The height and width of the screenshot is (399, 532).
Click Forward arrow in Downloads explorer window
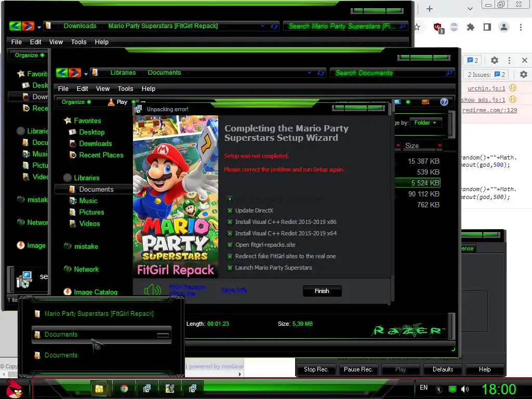pos(28,26)
